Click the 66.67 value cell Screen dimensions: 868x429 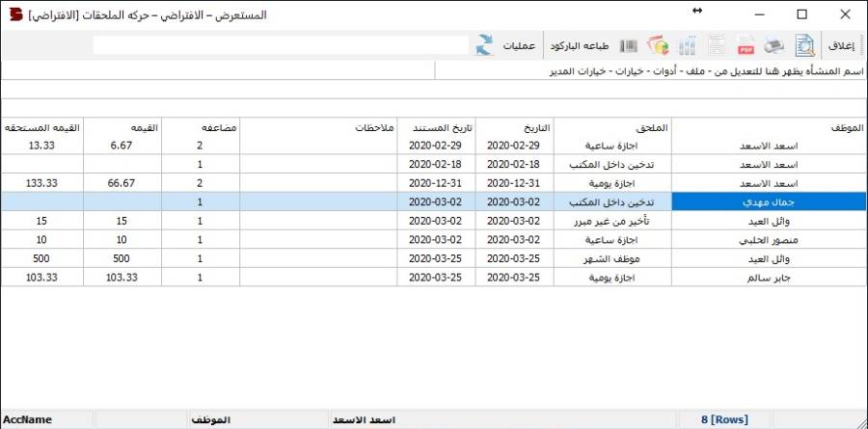pyautogui.click(x=122, y=182)
